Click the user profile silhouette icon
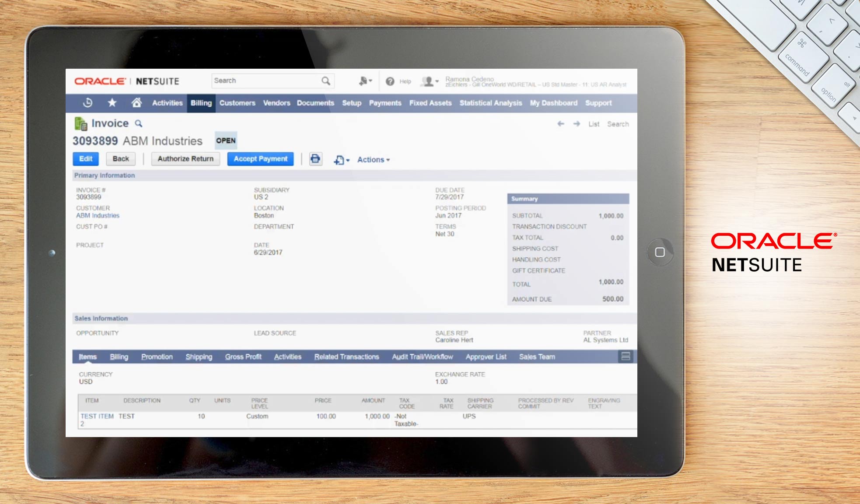Screen dimensions: 860x504 coord(427,80)
